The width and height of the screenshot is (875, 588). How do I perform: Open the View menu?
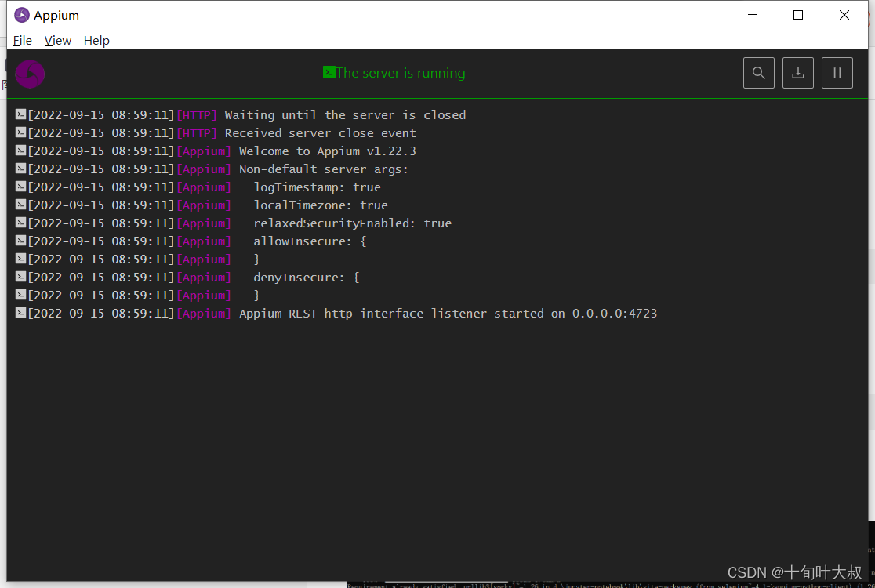tap(57, 41)
